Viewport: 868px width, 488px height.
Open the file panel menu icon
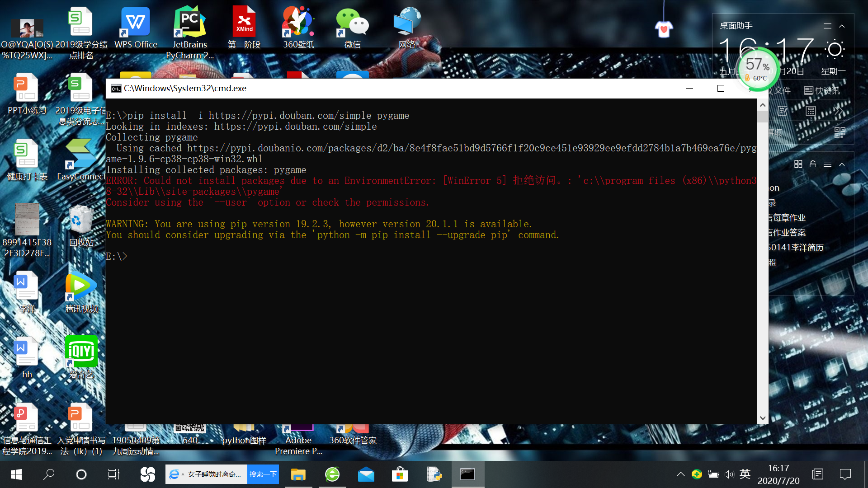(827, 164)
